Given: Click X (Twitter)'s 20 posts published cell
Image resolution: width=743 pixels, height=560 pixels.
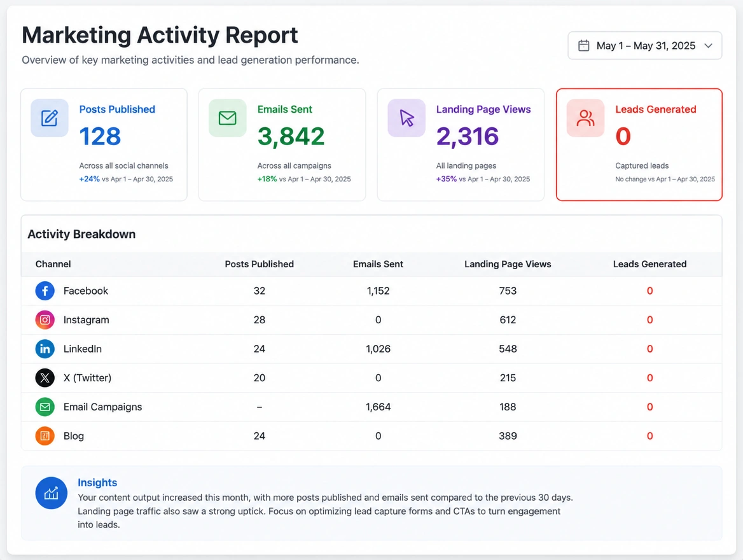Looking at the screenshot, I should (259, 378).
